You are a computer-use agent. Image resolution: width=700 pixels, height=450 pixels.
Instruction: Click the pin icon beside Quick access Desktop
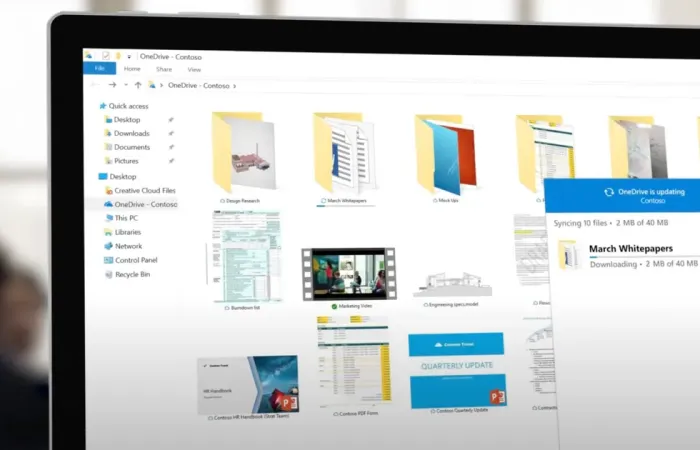tap(171, 120)
